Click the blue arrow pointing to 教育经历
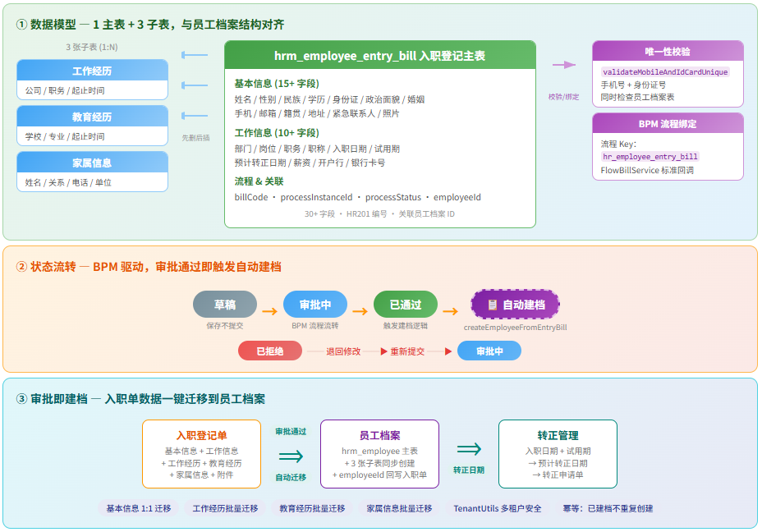The width and height of the screenshot is (762, 532). [195, 85]
